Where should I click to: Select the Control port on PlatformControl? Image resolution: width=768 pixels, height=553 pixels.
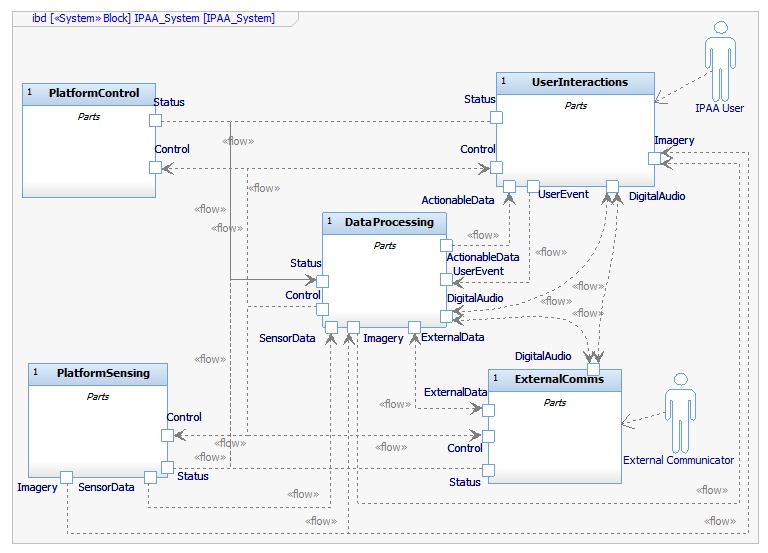[155, 167]
